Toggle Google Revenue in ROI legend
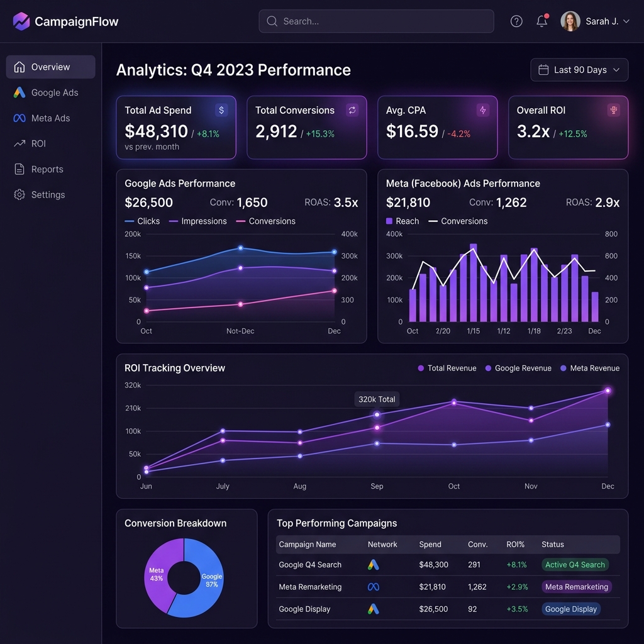This screenshot has width=644, height=644. [518, 368]
